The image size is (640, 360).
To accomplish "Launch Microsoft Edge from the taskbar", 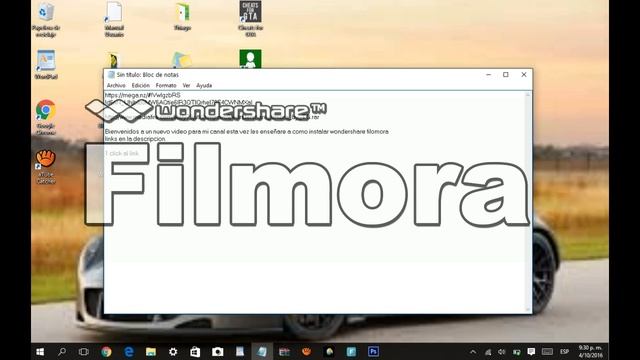I will (x=129, y=351).
